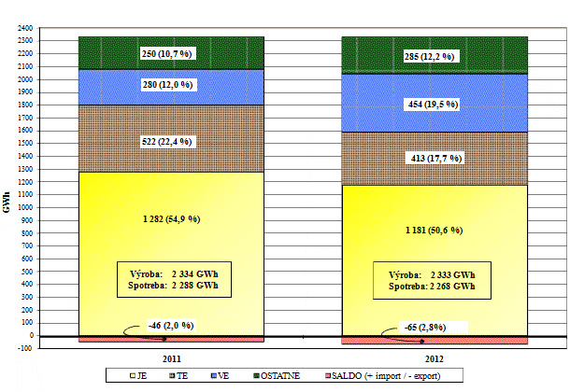
Task: Click the 2400 axis tick label
Action: coord(25,28)
